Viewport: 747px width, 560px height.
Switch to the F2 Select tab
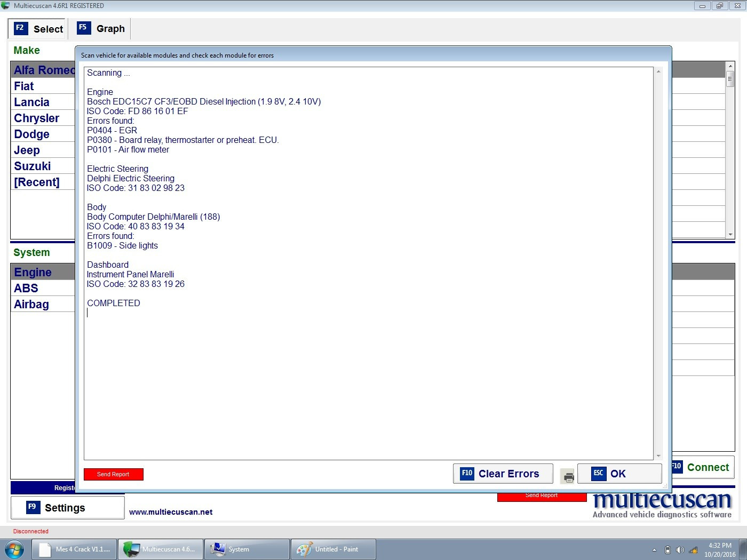pyautogui.click(x=38, y=29)
